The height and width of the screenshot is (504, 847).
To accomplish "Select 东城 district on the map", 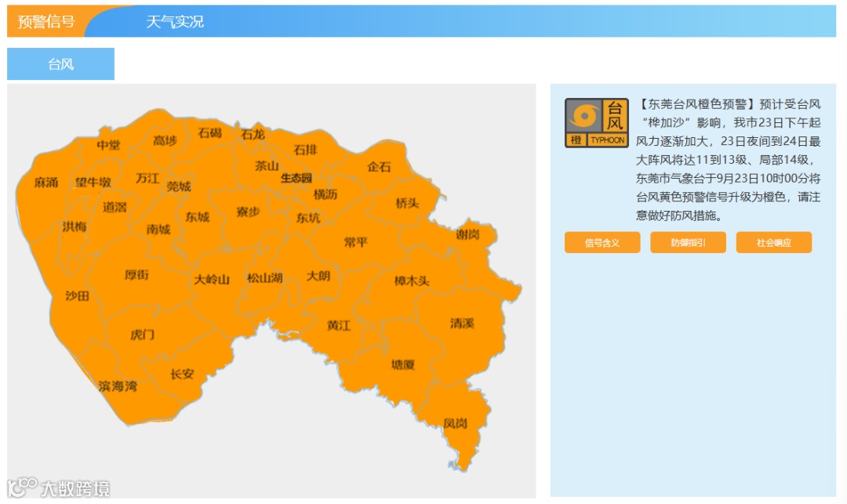I will coord(197,217).
